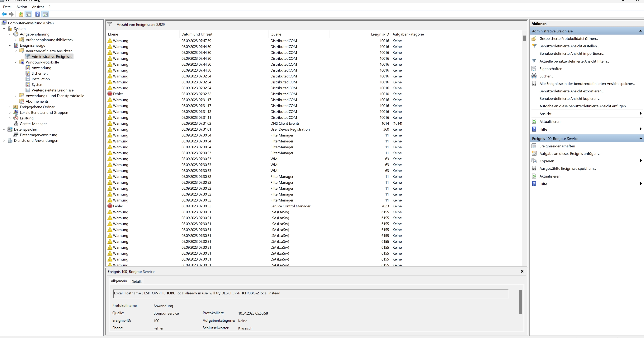This screenshot has height=338, width=644.
Task: Click the Suchen binoculars action
Action: tap(546, 76)
